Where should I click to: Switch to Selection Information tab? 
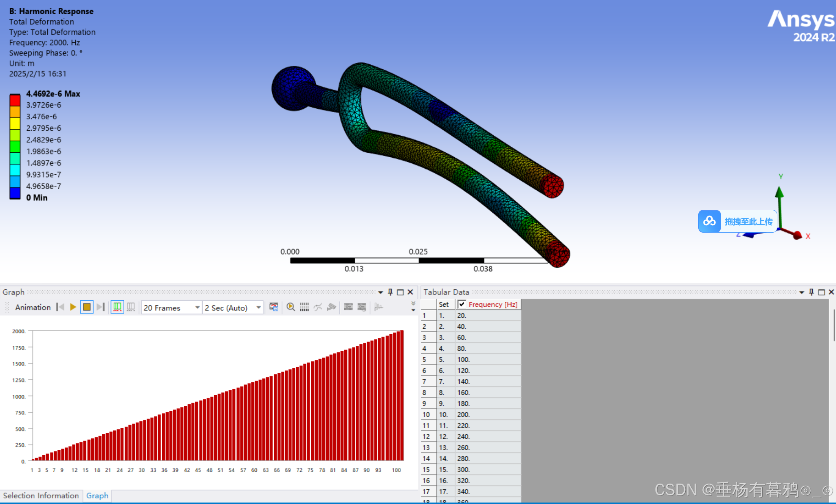click(41, 496)
